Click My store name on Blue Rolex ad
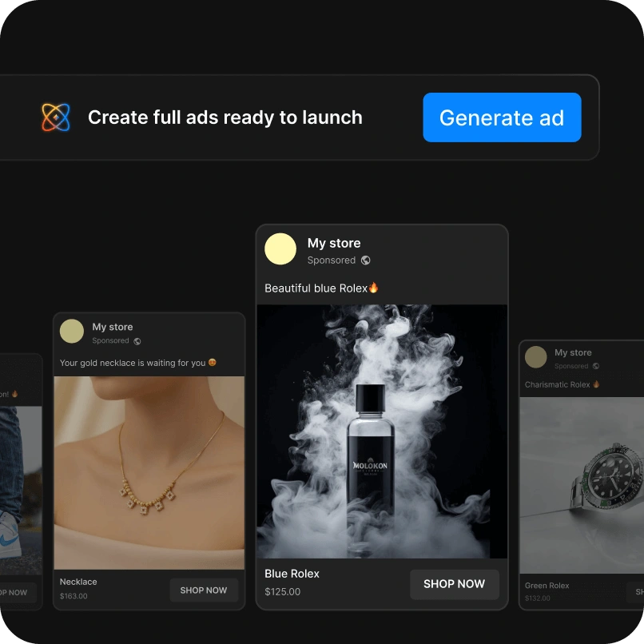Screen dimensions: 644x644 (x=334, y=243)
